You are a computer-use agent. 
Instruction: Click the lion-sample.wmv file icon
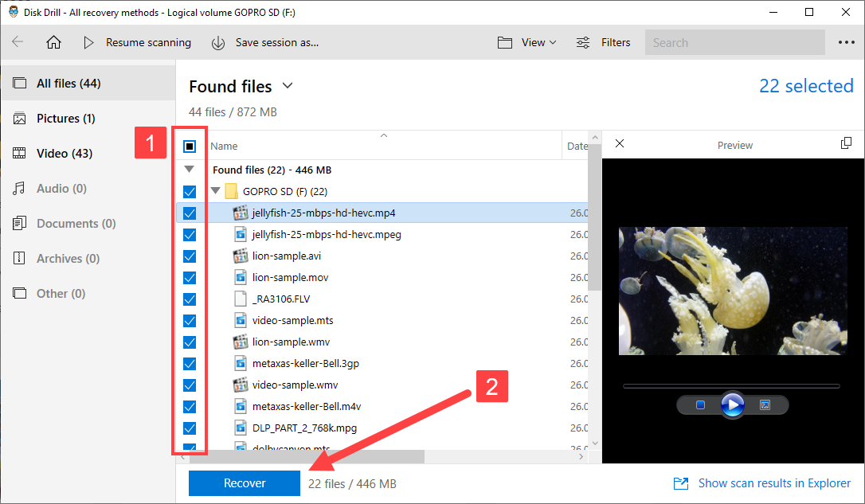tap(240, 342)
